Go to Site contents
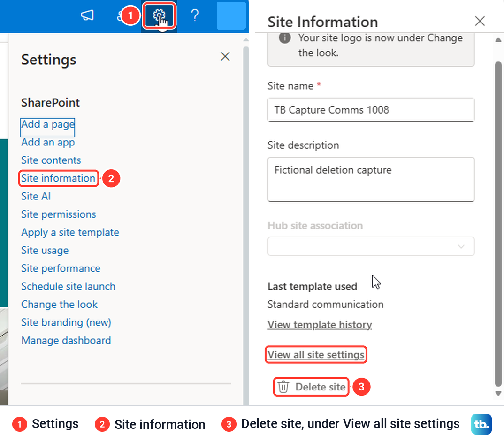The image size is (504, 443). [51, 160]
